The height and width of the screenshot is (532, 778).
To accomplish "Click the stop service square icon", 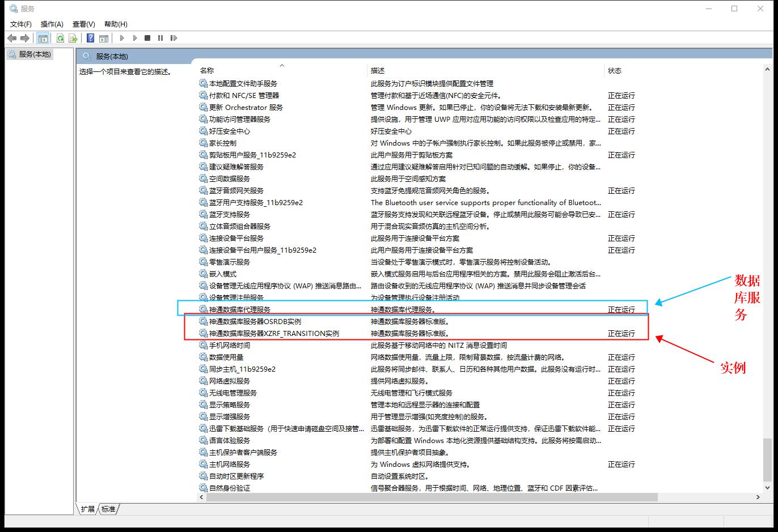I will 147,38.
